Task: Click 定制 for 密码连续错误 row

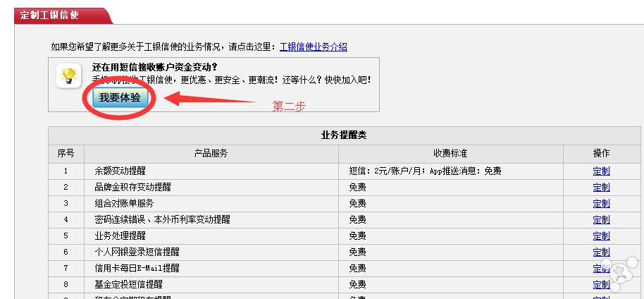Action: [601, 220]
